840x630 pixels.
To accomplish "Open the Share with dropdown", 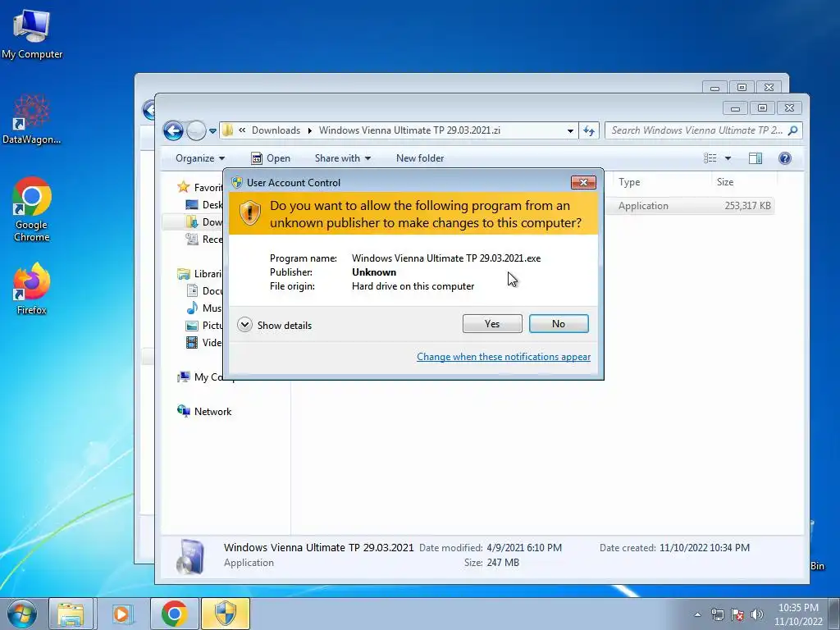I will point(343,158).
